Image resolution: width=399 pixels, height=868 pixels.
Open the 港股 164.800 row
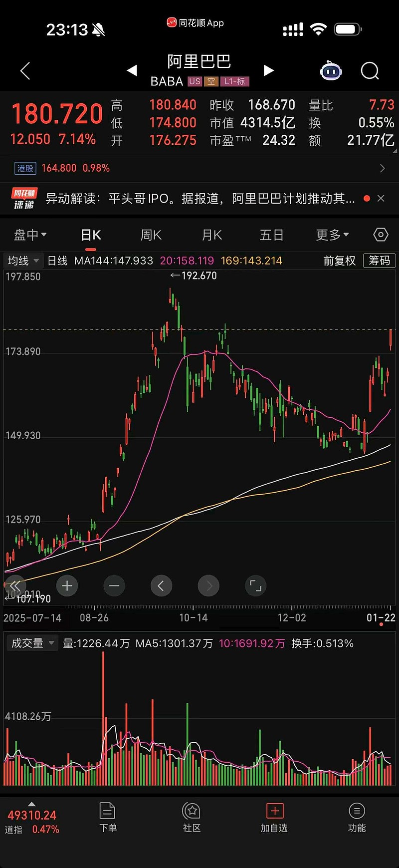pos(199,168)
